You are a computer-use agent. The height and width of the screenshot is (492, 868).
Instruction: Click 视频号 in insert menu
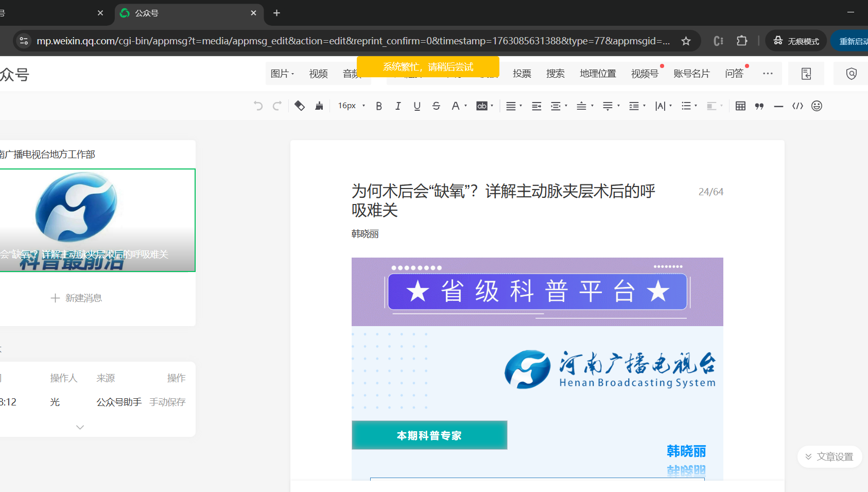point(645,74)
